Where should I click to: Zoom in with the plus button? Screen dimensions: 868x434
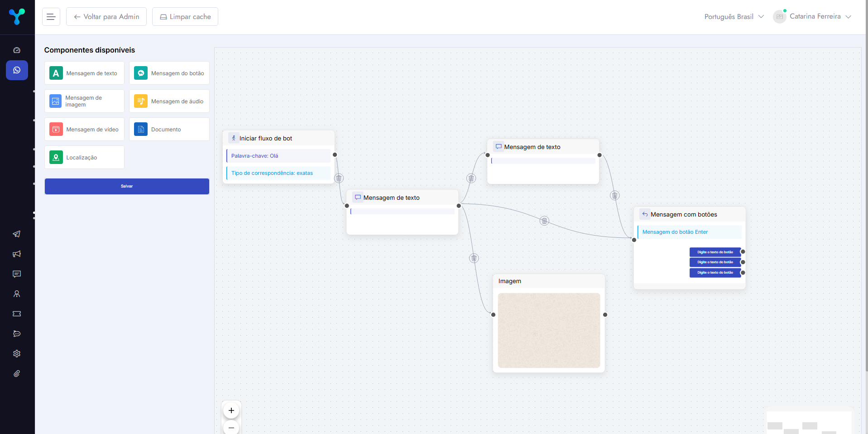[231, 410]
